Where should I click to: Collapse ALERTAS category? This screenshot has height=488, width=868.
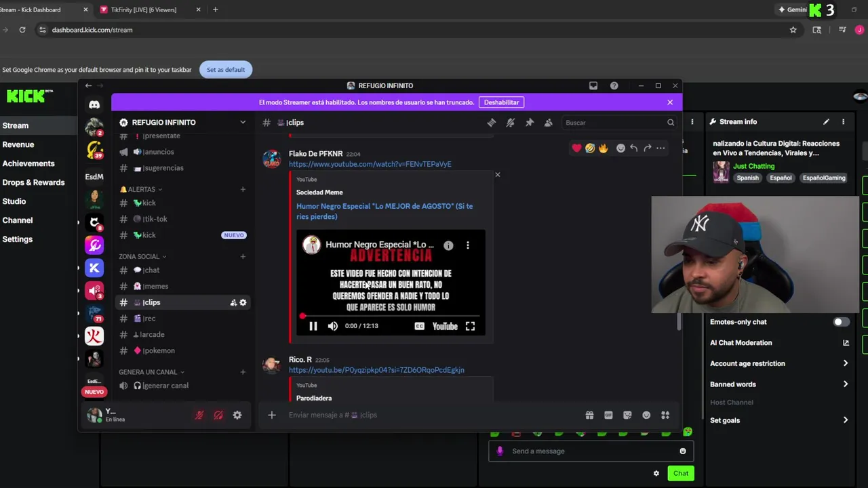(141, 189)
